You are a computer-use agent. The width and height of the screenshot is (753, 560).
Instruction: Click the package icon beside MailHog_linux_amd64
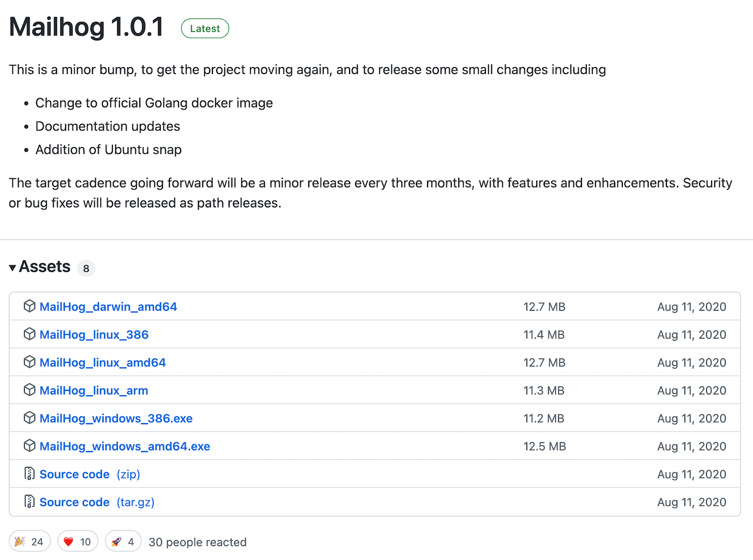[30, 362]
